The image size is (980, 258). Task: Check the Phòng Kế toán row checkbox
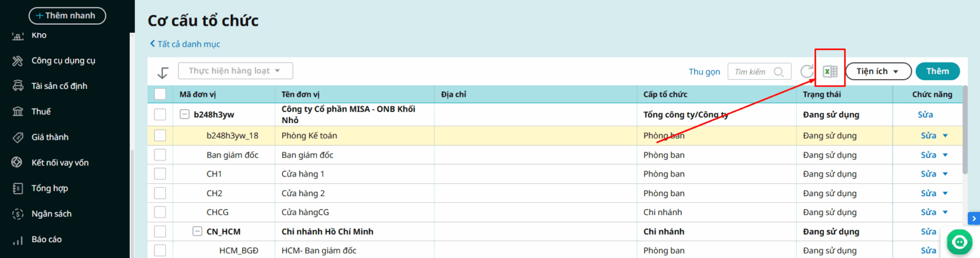160,135
